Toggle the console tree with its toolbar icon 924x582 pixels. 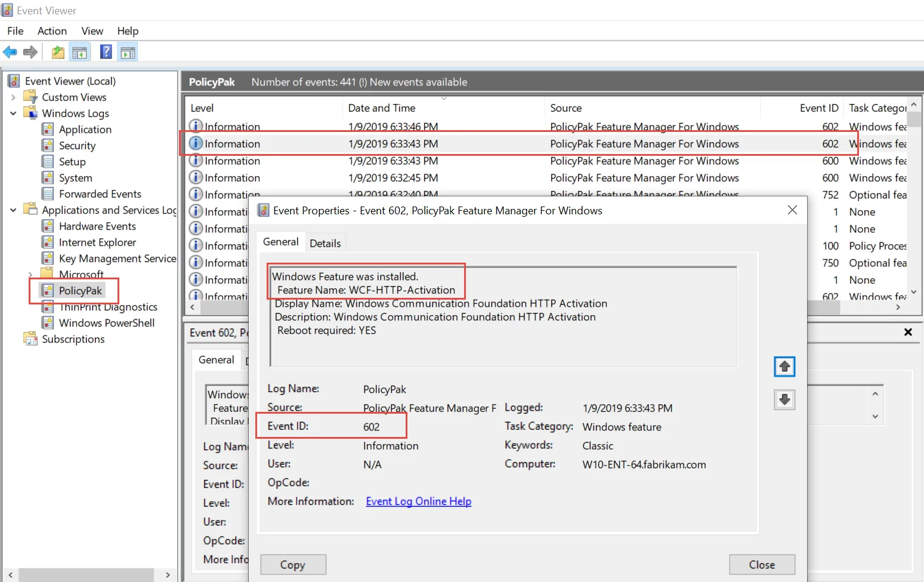point(80,52)
